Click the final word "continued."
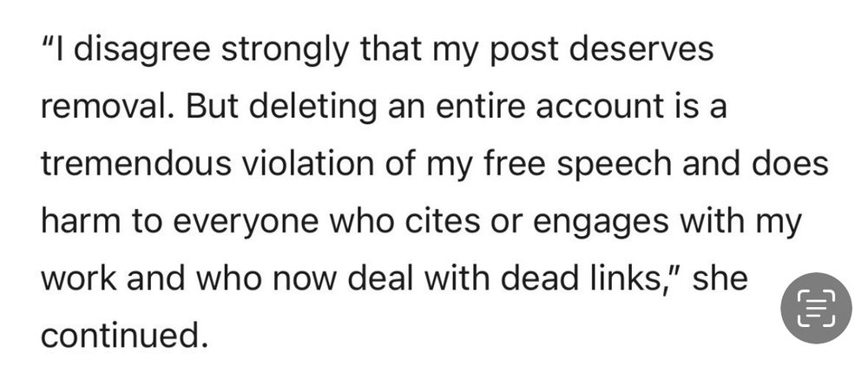Screen dimensions: 868x366 coord(124,337)
